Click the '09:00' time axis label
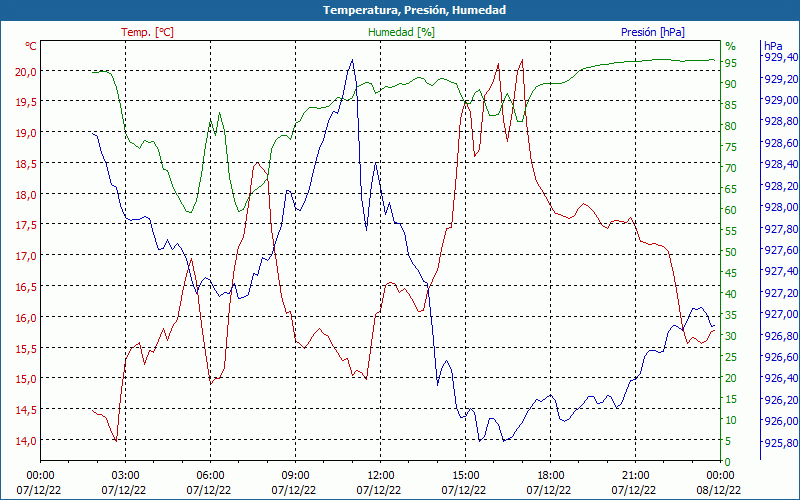Viewport: 800px width, 500px height. 295,476
